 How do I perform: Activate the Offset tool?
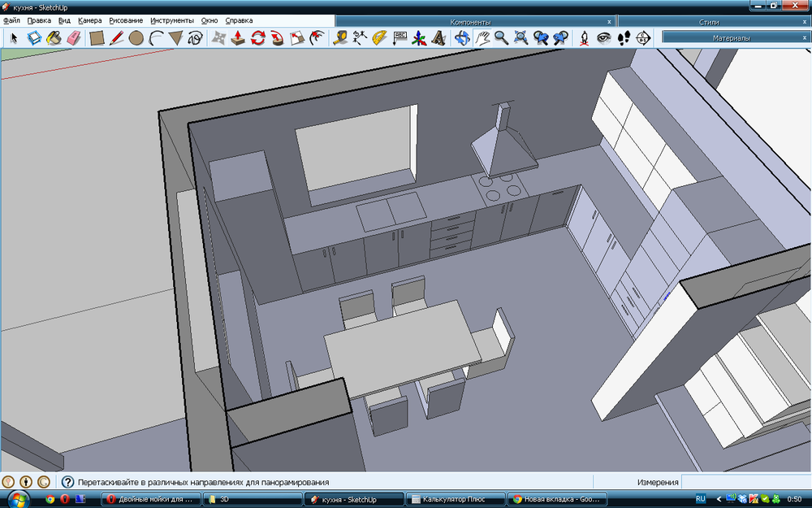[x=317, y=38]
